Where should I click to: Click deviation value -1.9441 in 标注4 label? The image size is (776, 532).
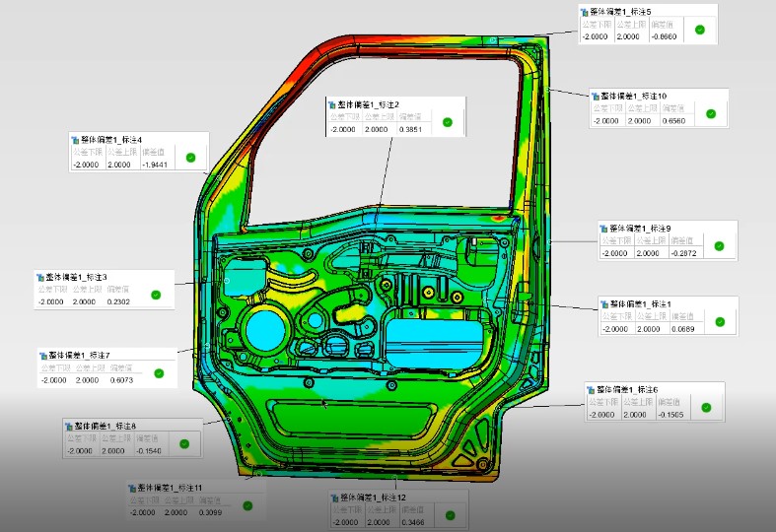(x=158, y=165)
